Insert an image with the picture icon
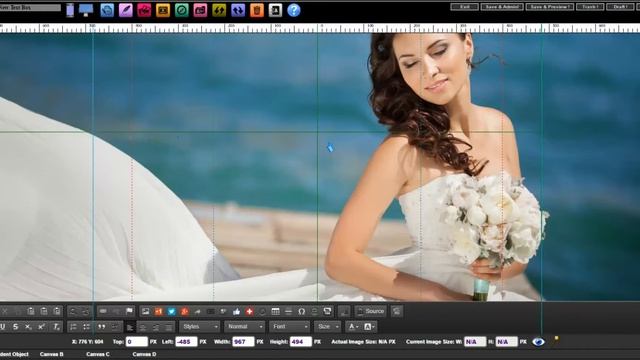Image resolution: width=640 pixels, height=360 pixels. coord(145,311)
